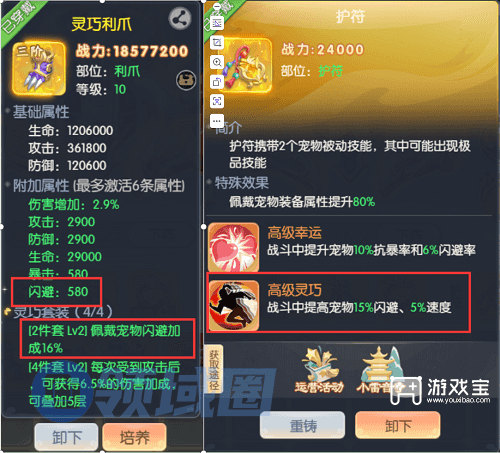Click the 高级灵巧 skill icon
The image size is (500, 453).
pos(234,305)
